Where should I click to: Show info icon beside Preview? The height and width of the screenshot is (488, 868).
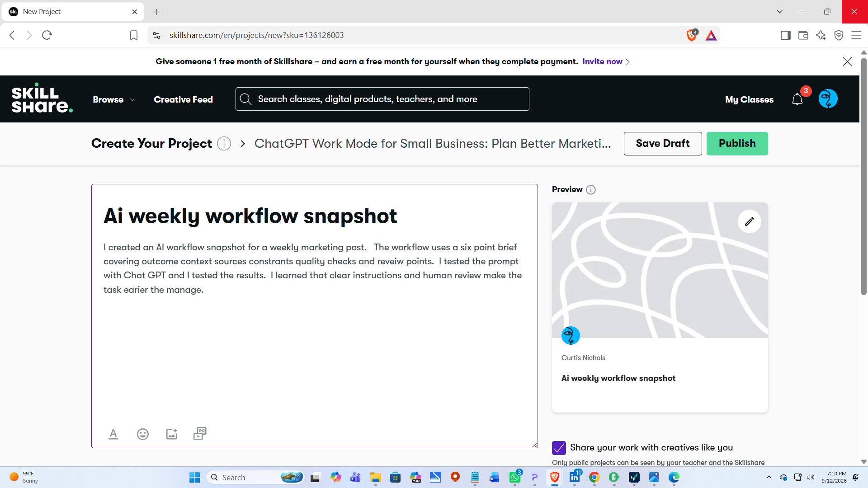click(x=591, y=190)
